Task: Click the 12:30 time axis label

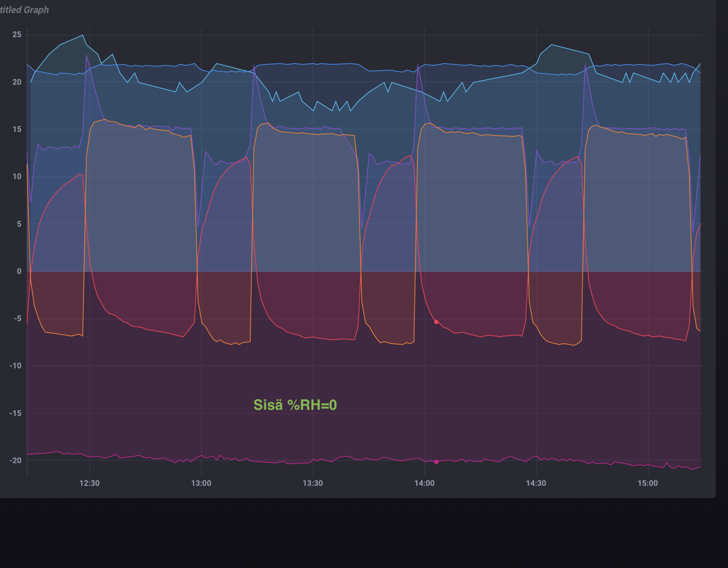Action: (89, 483)
